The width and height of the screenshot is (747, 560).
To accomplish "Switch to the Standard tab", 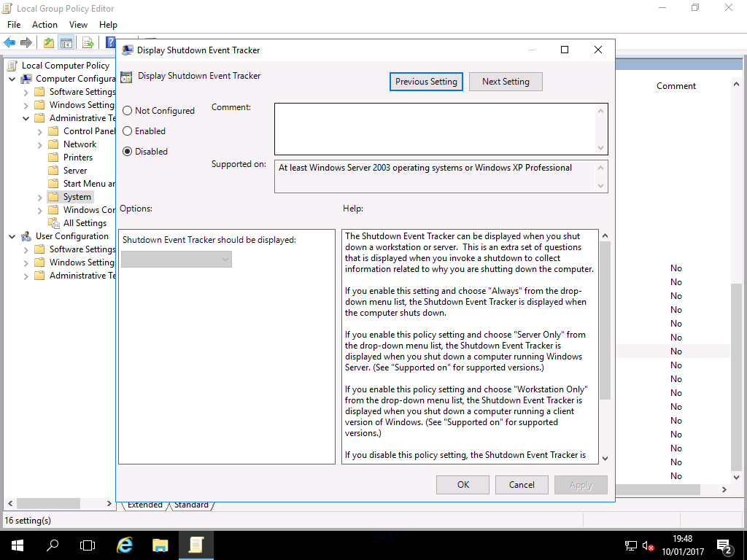I will coord(191,505).
